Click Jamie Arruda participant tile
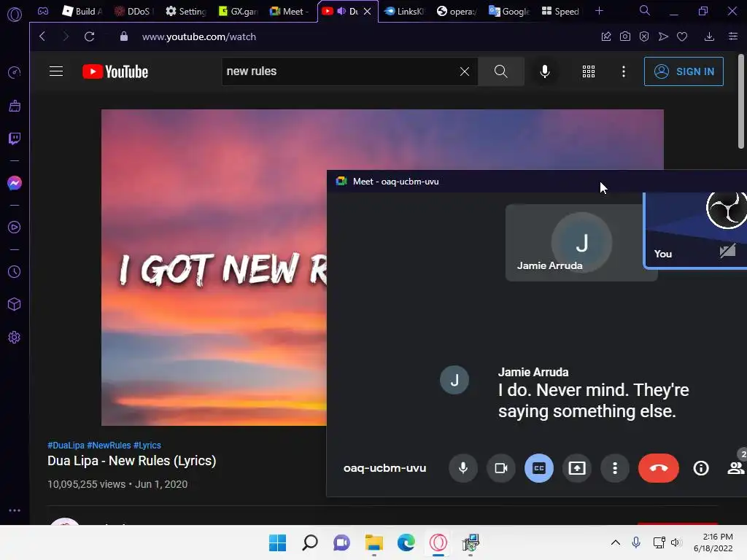 pyautogui.click(x=574, y=242)
